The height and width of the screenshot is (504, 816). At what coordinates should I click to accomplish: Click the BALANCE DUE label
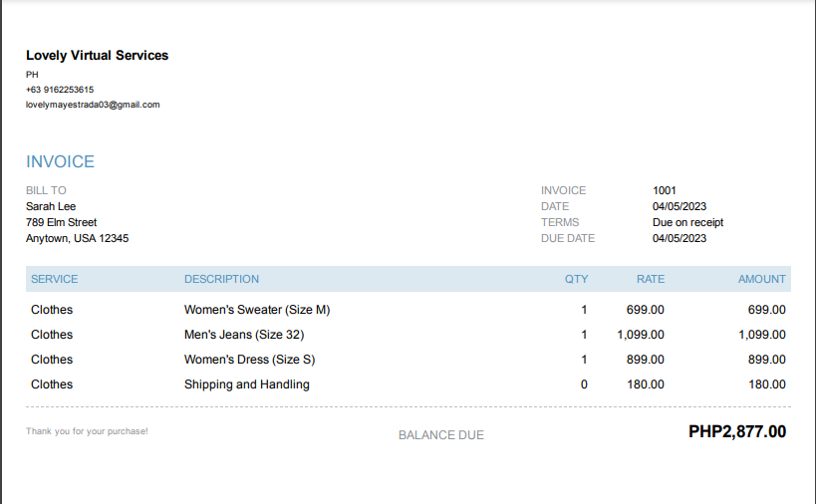coord(441,435)
